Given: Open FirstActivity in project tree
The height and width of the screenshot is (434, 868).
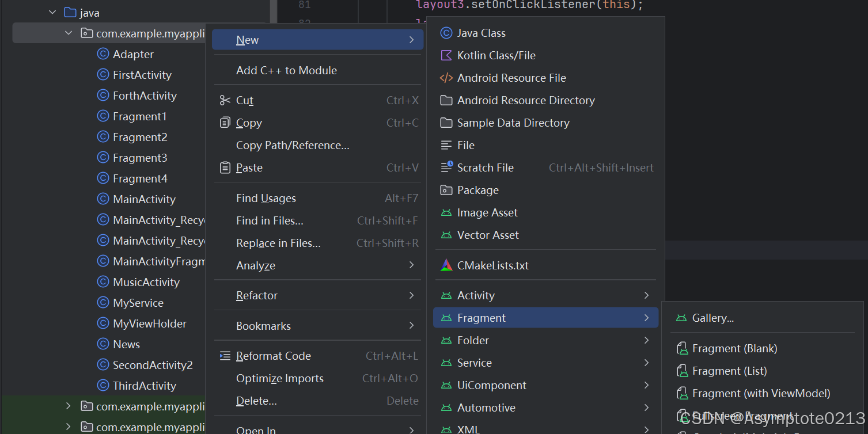Looking at the screenshot, I should (x=142, y=75).
